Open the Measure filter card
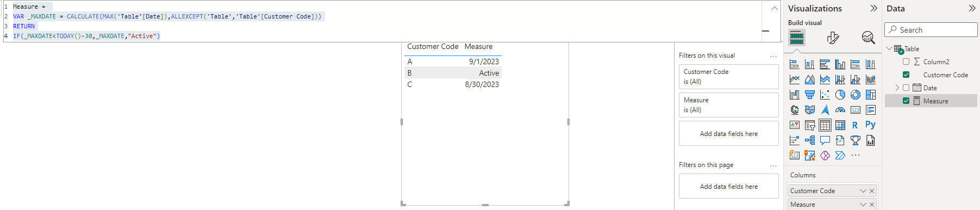This screenshot has height=210, width=980. pyautogui.click(x=728, y=105)
